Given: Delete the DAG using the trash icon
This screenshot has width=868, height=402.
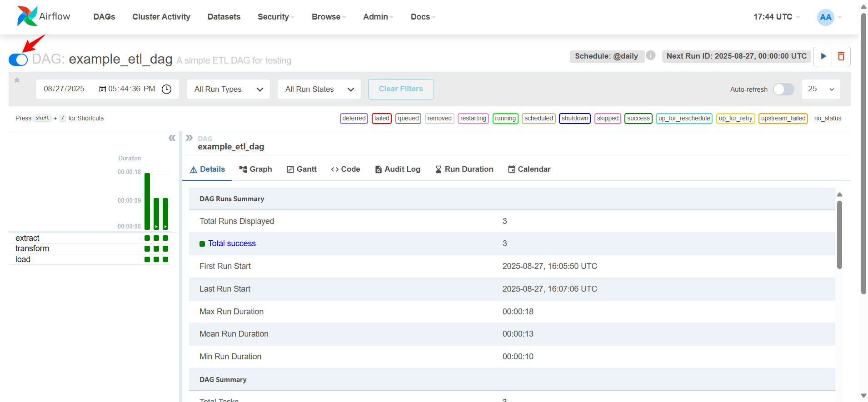Looking at the screenshot, I should [x=841, y=56].
